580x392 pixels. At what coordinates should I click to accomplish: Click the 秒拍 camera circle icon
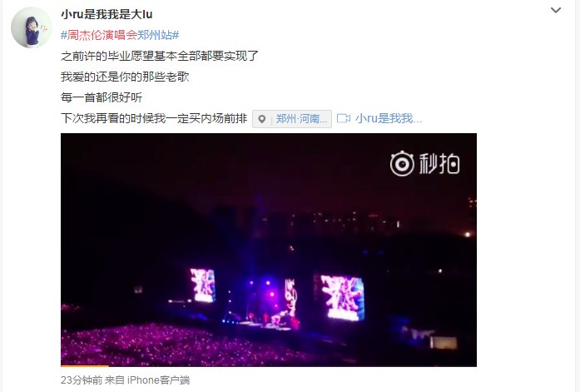402,163
